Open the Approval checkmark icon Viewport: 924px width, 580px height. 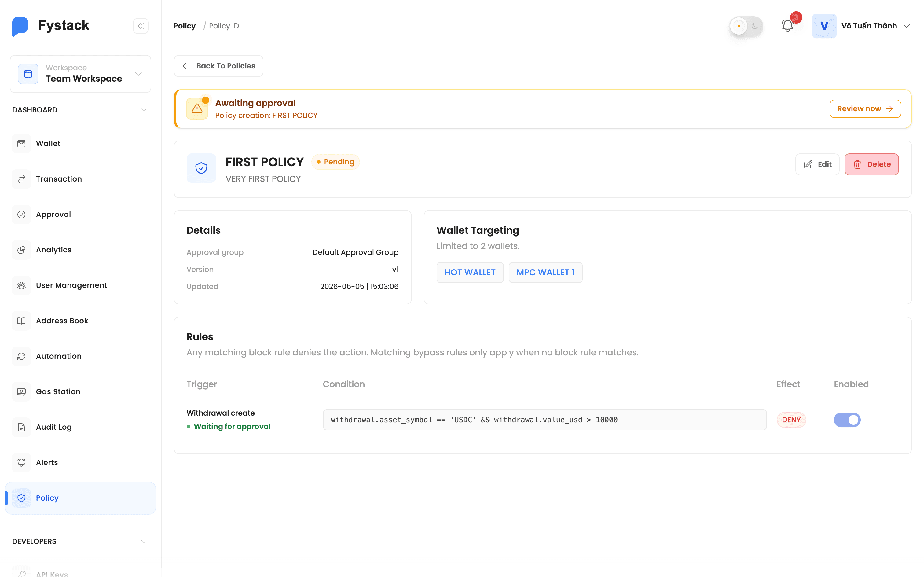(21, 215)
